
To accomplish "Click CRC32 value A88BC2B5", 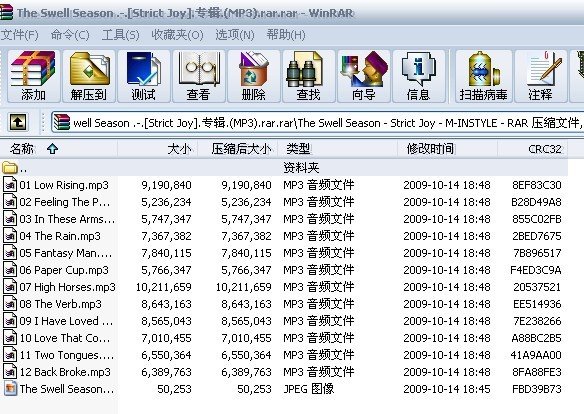I will 536,338.
